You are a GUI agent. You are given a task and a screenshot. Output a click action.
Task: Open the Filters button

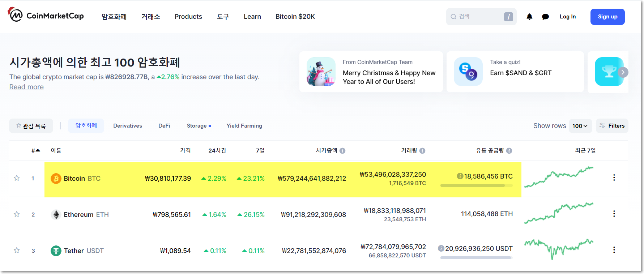tap(612, 126)
